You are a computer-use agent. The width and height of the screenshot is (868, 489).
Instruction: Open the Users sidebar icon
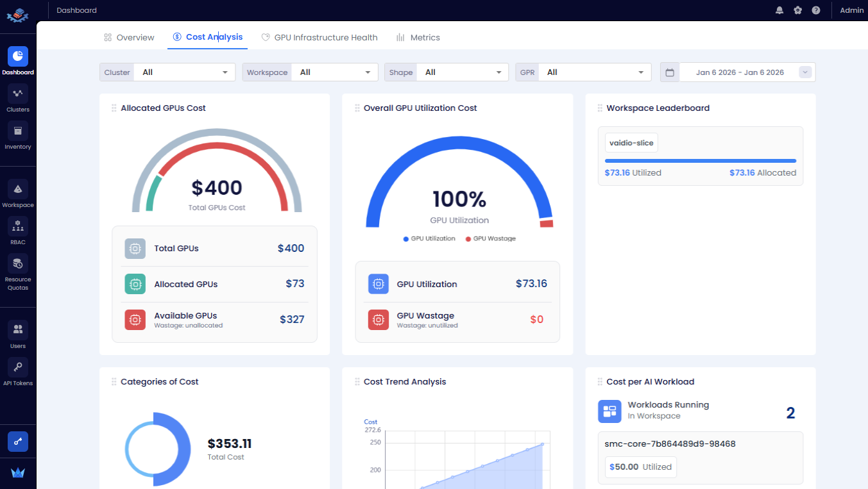(x=18, y=331)
